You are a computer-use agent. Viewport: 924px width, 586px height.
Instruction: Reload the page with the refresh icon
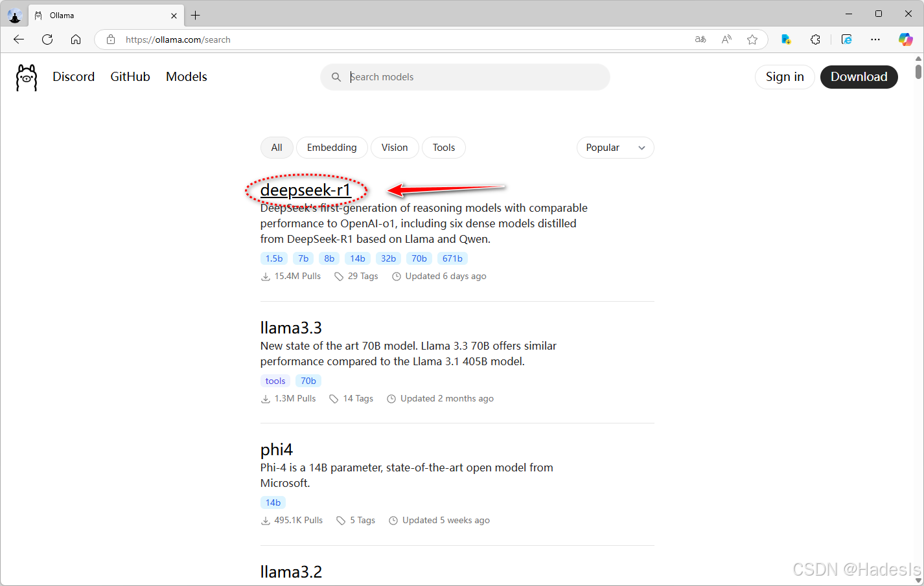tap(47, 39)
